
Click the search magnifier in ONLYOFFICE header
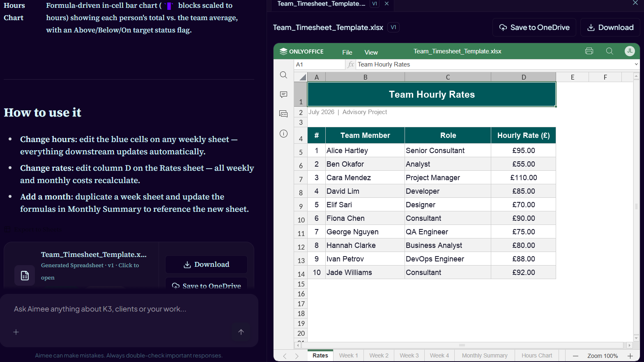click(x=609, y=51)
